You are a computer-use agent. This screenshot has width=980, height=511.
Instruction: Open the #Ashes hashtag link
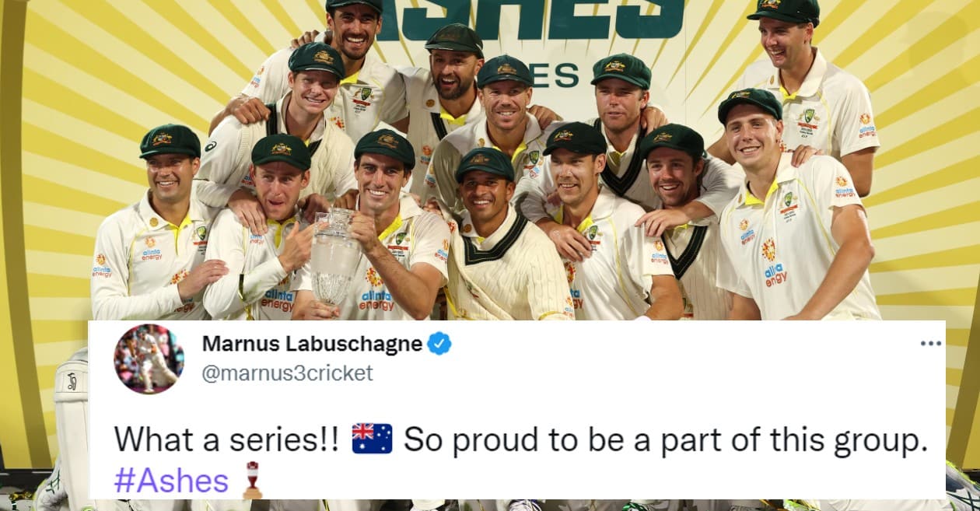point(171,481)
